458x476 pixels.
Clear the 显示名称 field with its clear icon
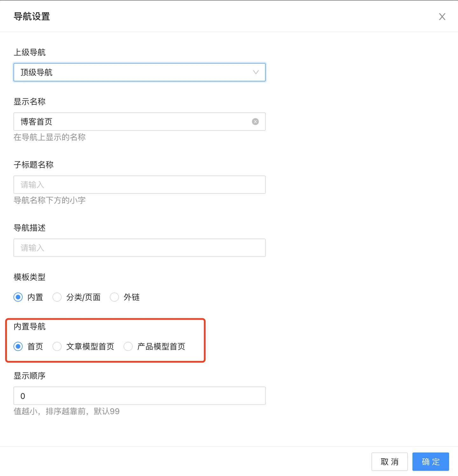point(255,122)
